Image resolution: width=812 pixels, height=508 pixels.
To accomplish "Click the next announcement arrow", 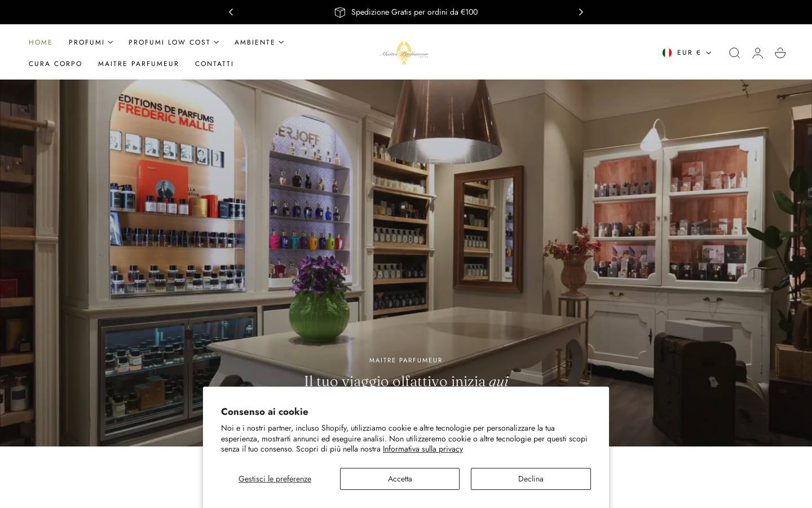I will click(581, 12).
